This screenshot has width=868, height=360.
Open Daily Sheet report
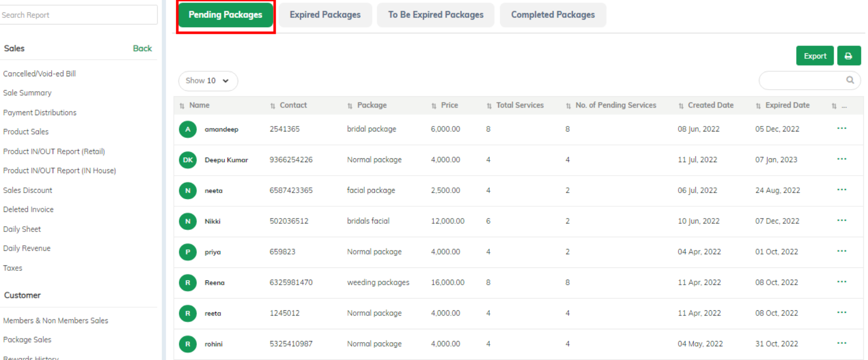22,229
